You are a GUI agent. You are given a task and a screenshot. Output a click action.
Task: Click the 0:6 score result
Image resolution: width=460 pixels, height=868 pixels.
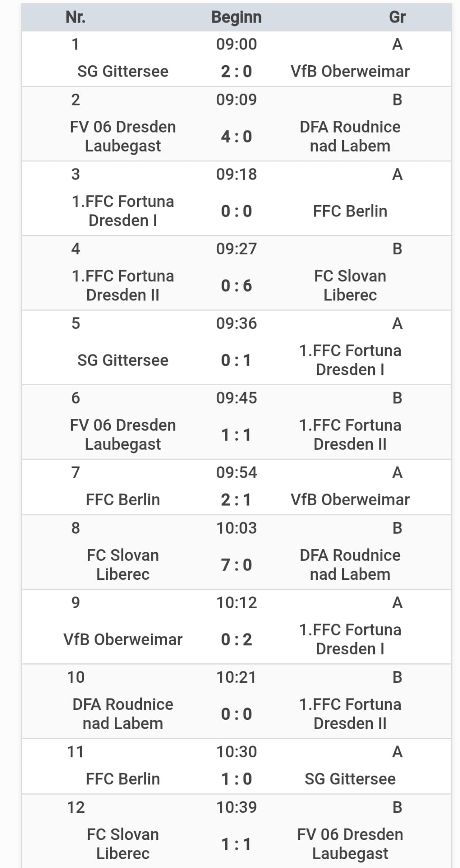pyautogui.click(x=236, y=286)
